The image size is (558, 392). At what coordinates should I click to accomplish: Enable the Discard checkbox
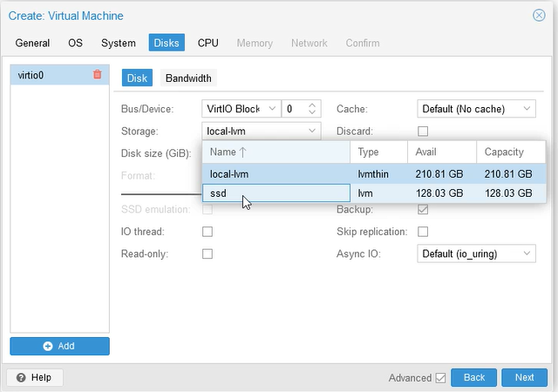pyautogui.click(x=423, y=132)
